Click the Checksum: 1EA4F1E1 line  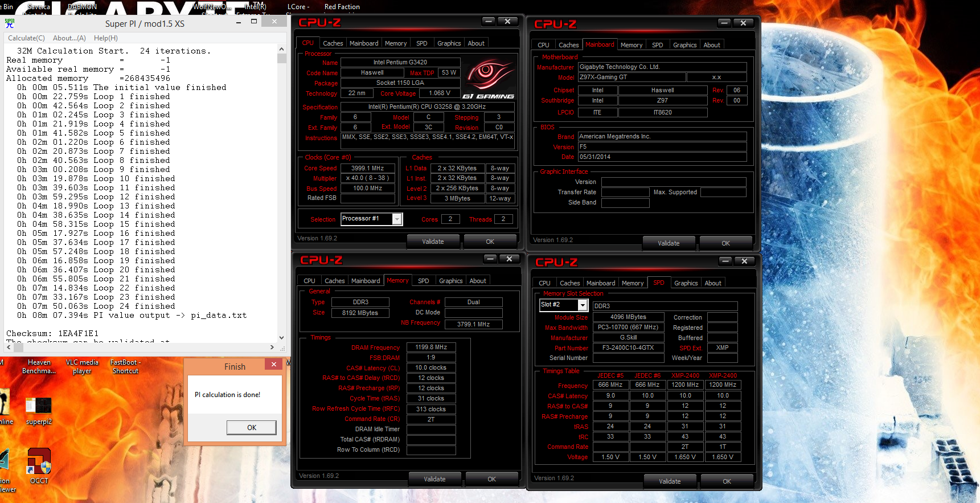coord(52,334)
